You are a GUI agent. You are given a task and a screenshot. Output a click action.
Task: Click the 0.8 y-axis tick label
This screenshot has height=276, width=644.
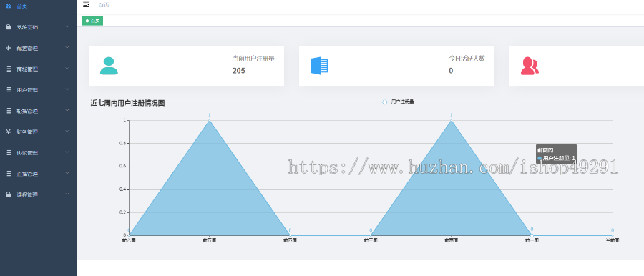[x=124, y=143]
